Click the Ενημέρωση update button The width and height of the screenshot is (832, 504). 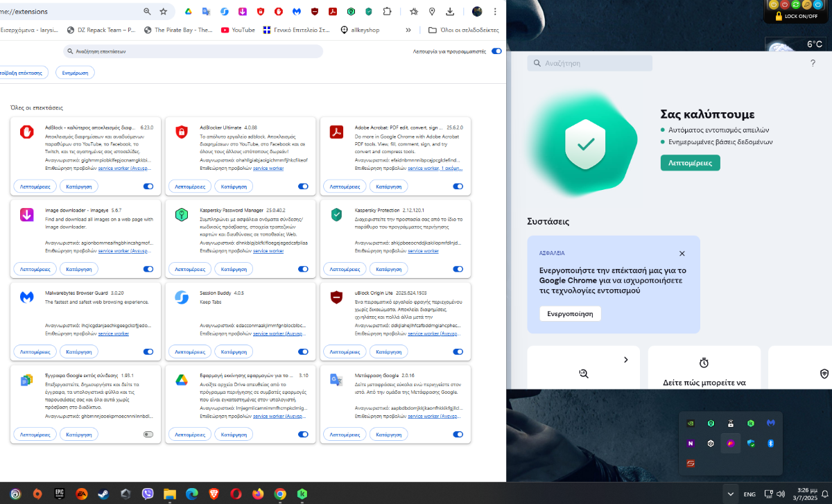74,72
